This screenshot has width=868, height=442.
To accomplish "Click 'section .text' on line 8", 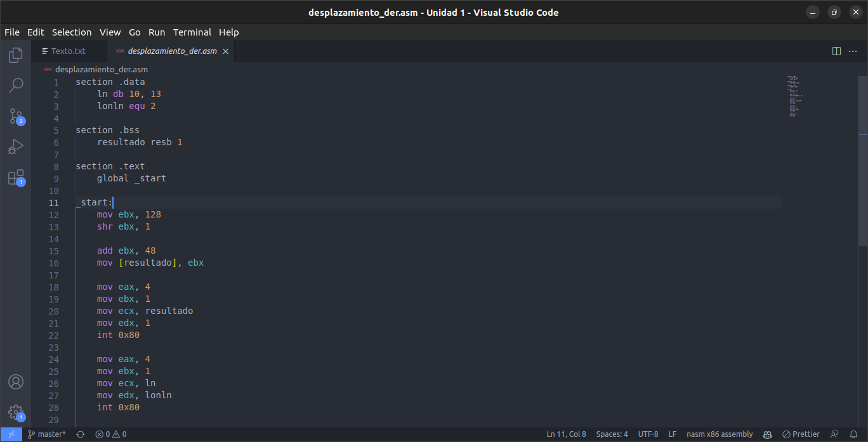I will 110,166.
